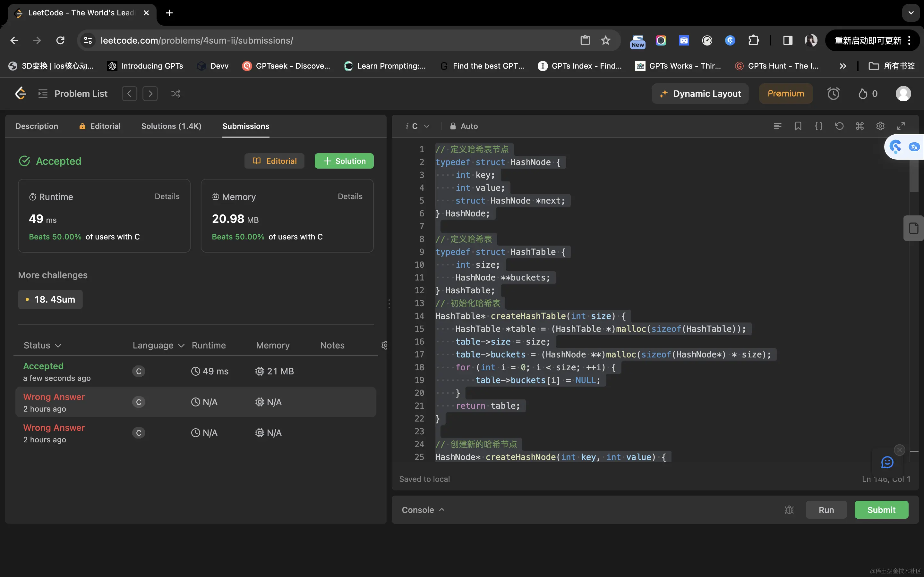Open the C language dropdown

pos(420,126)
